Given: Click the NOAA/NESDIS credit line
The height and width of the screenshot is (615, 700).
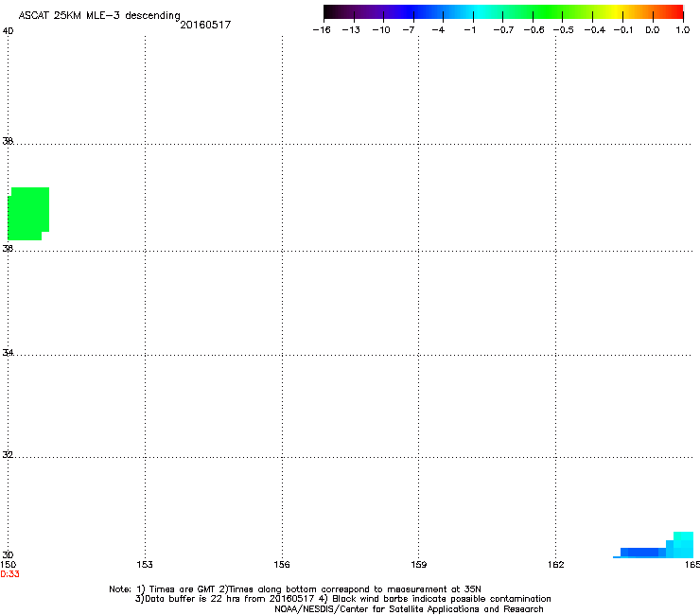Looking at the screenshot, I should pyautogui.click(x=409, y=609).
